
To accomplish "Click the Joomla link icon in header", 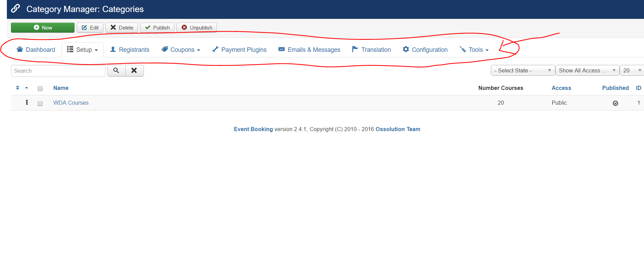I will point(16,9).
